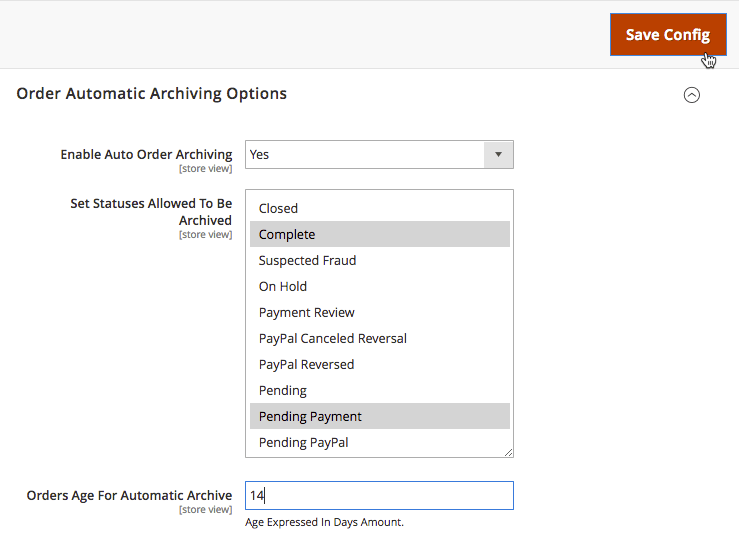The width and height of the screenshot is (739, 540).
Task: Click the Order Automatic Archiving Options heading
Action: click(x=152, y=94)
